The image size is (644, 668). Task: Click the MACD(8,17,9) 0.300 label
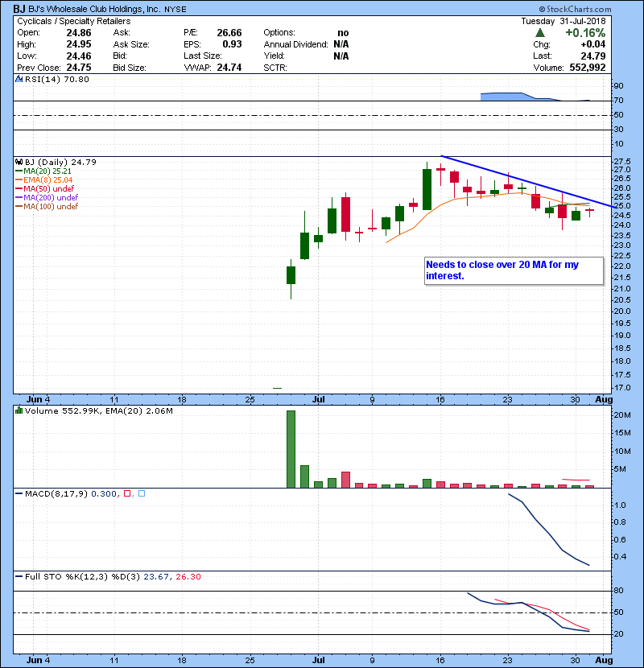(71, 493)
